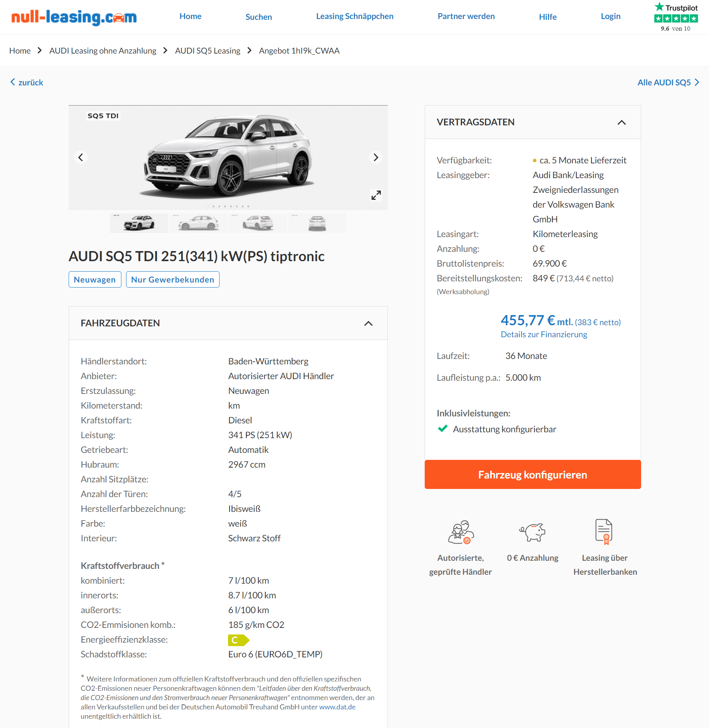The width and height of the screenshot is (709, 728).
Task: Click the authorized dealers icon
Action: (461, 532)
